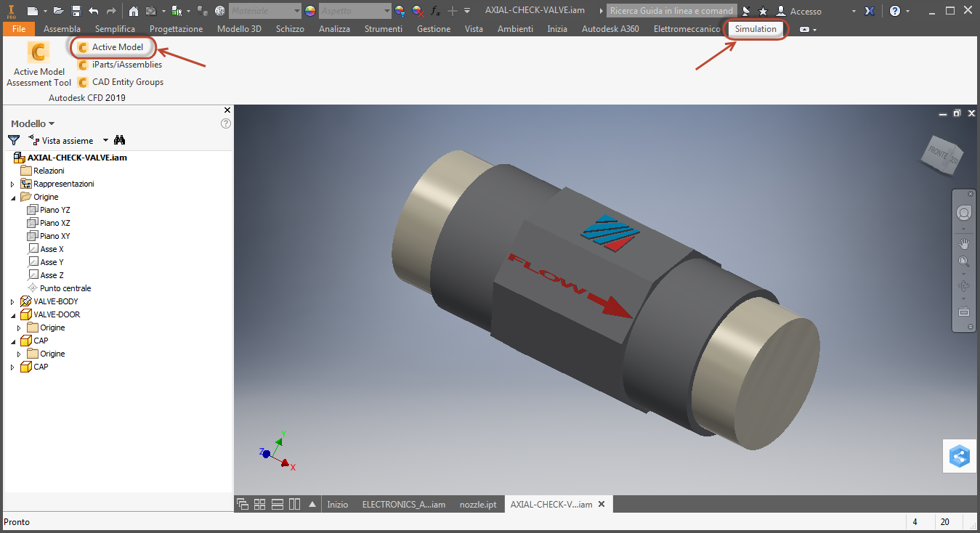Open the appearance color wheel

coord(310,11)
